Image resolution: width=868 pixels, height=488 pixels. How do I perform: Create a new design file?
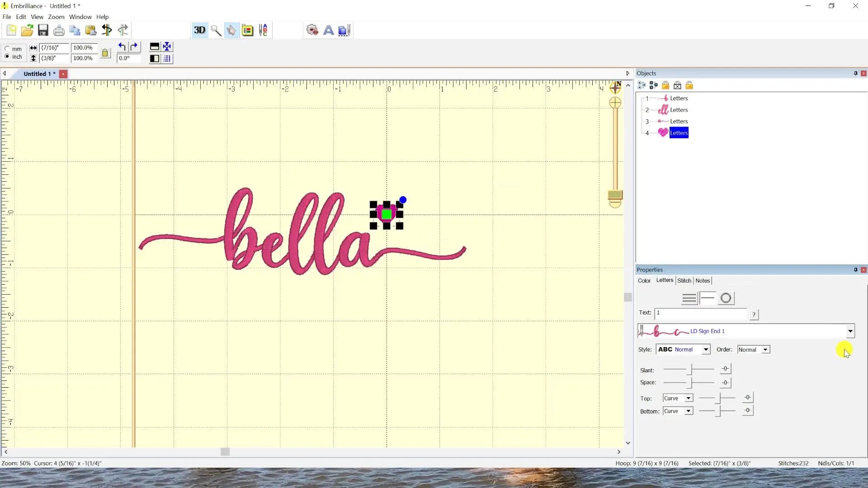tap(11, 30)
